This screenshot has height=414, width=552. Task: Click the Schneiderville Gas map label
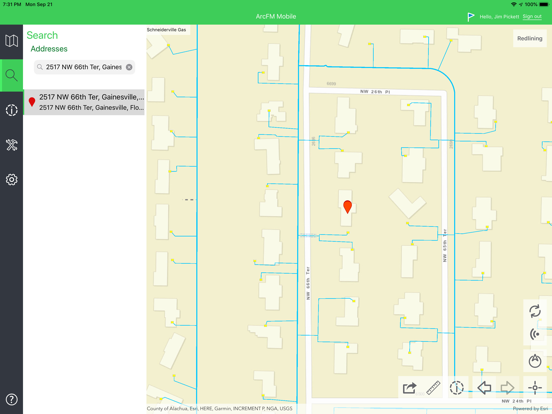pos(166,30)
